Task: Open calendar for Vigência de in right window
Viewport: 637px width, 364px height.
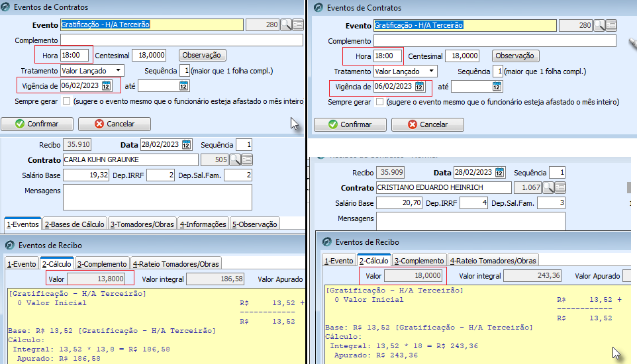Action: [419, 87]
